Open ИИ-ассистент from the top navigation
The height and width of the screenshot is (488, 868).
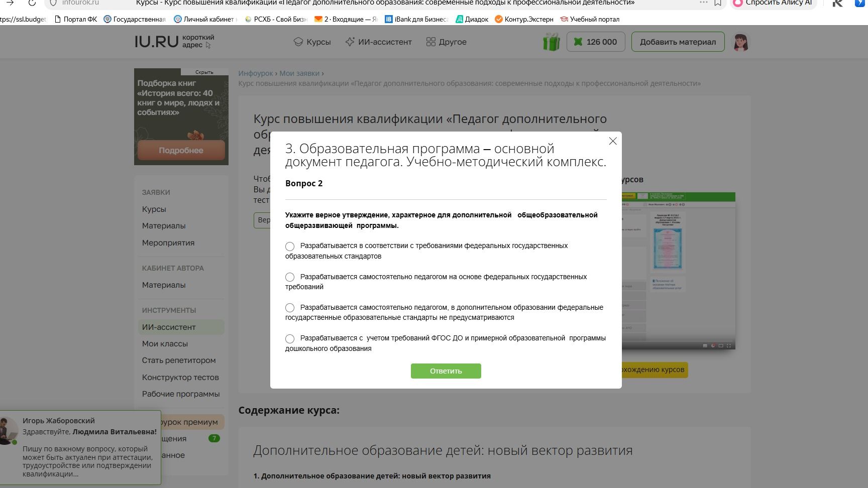378,42
